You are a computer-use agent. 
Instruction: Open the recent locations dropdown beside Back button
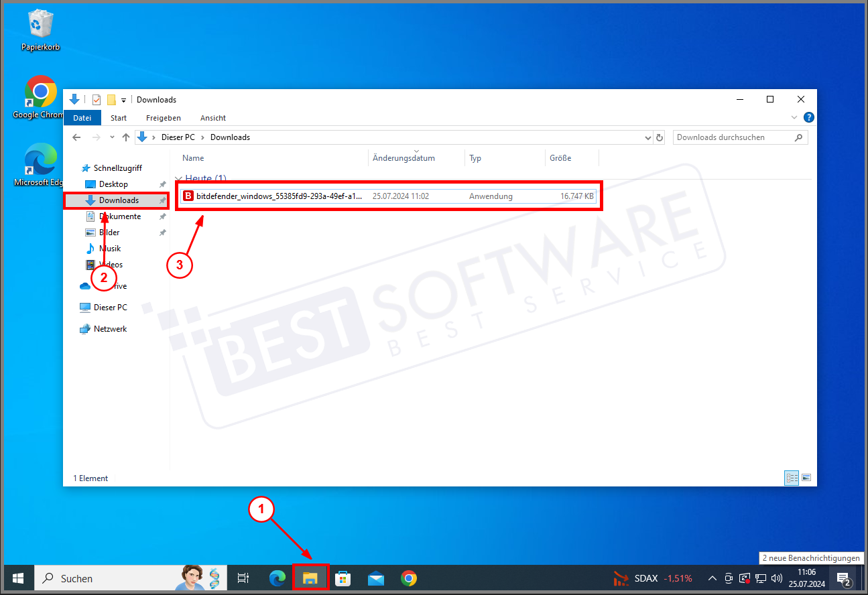111,137
